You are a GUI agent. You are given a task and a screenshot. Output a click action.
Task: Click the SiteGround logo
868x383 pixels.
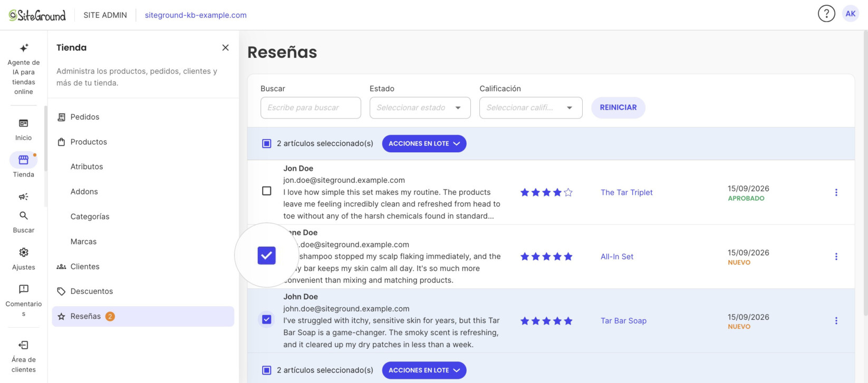(37, 15)
